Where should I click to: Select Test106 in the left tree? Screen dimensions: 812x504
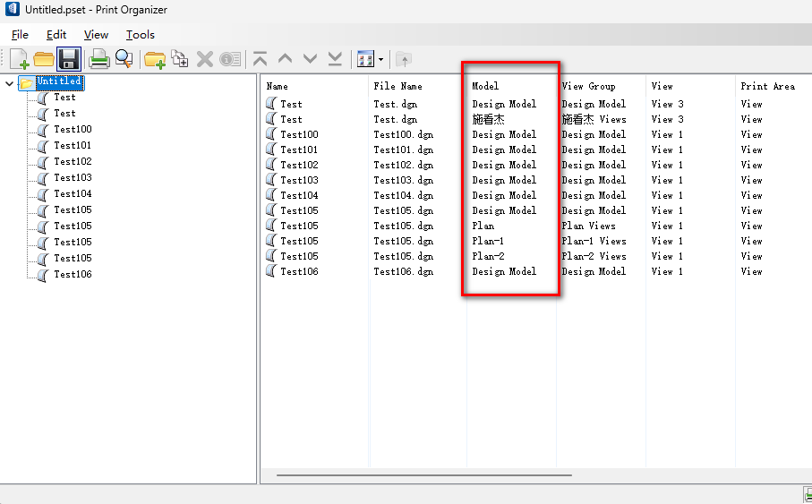(x=73, y=274)
